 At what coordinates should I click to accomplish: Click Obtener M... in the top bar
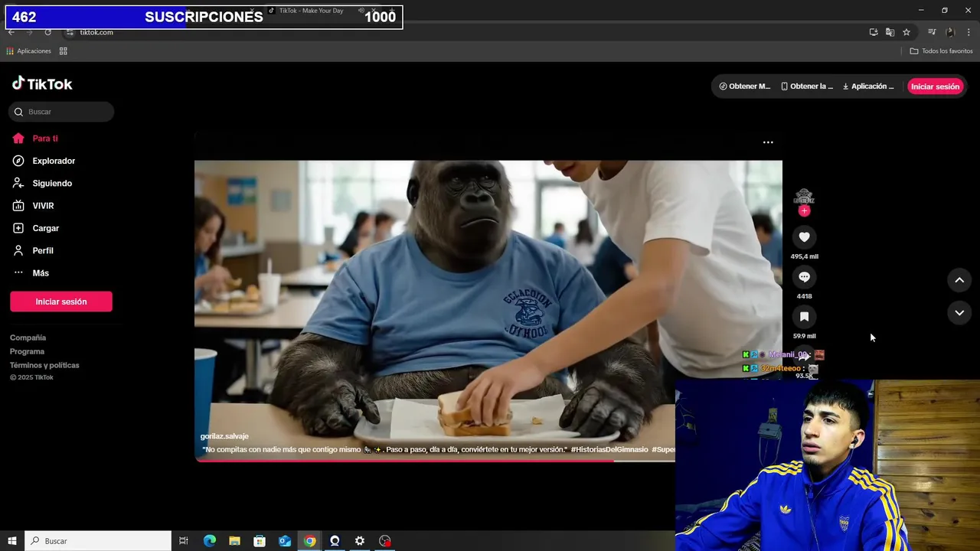coord(745,86)
